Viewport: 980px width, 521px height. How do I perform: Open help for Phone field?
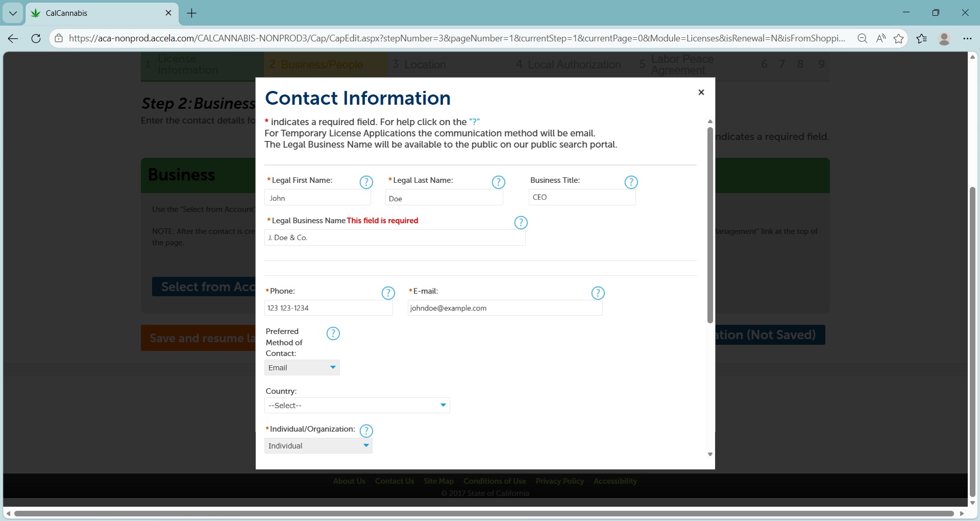point(388,293)
